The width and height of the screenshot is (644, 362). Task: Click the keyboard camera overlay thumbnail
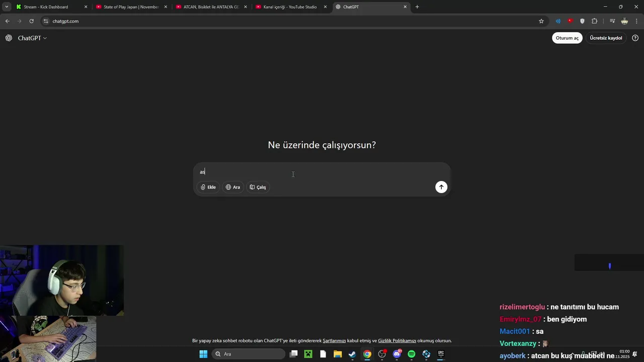coord(48,338)
